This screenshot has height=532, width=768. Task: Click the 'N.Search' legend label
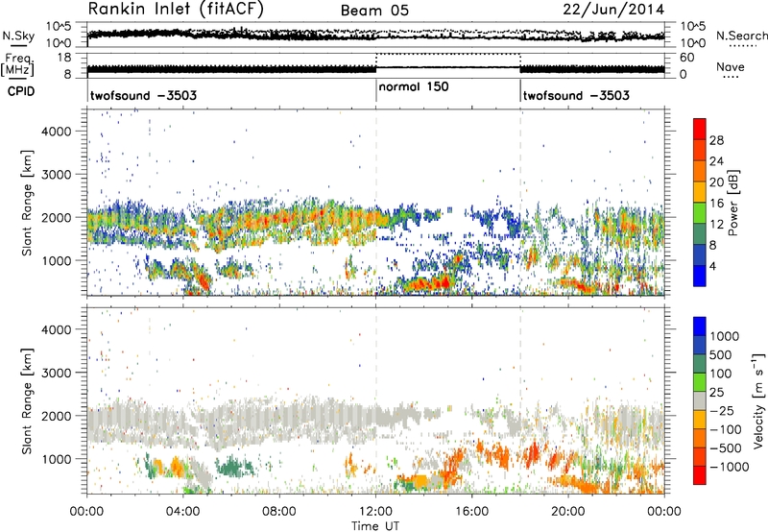(x=741, y=36)
